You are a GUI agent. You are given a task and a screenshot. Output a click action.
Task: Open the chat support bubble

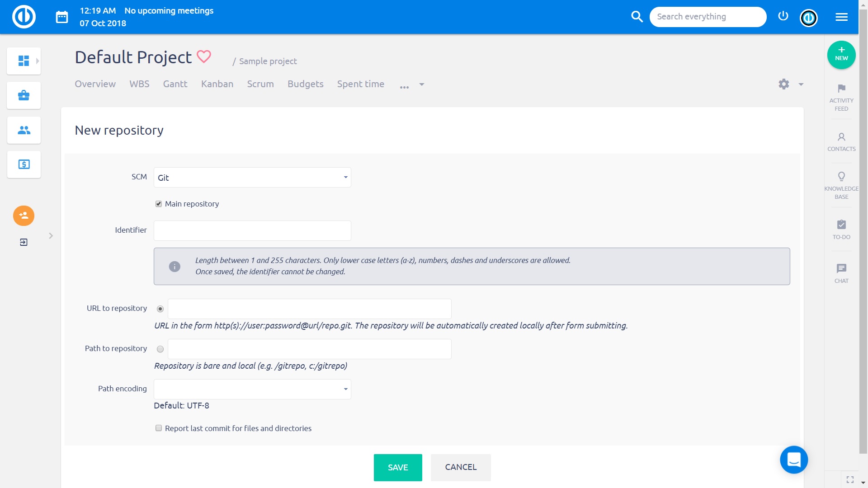pos(794,460)
